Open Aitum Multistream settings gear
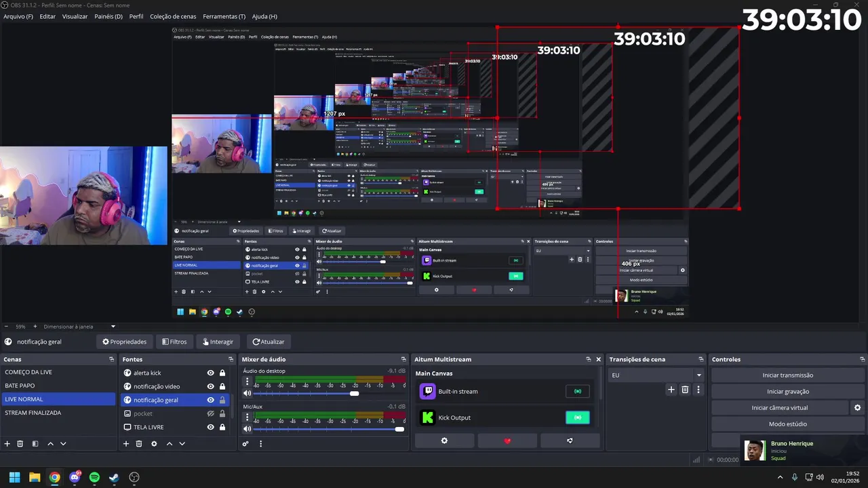The width and height of the screenshot is (868, 488). point(444,441)
